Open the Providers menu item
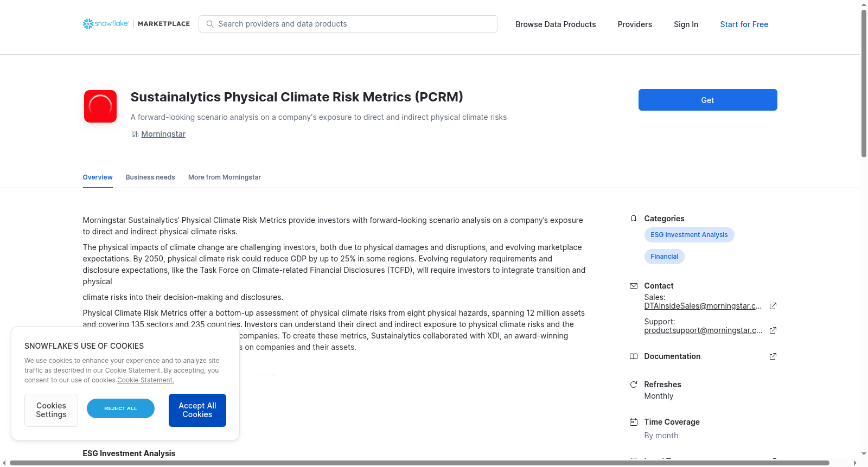The image size is (868, 467). click(x=635, y=24)
